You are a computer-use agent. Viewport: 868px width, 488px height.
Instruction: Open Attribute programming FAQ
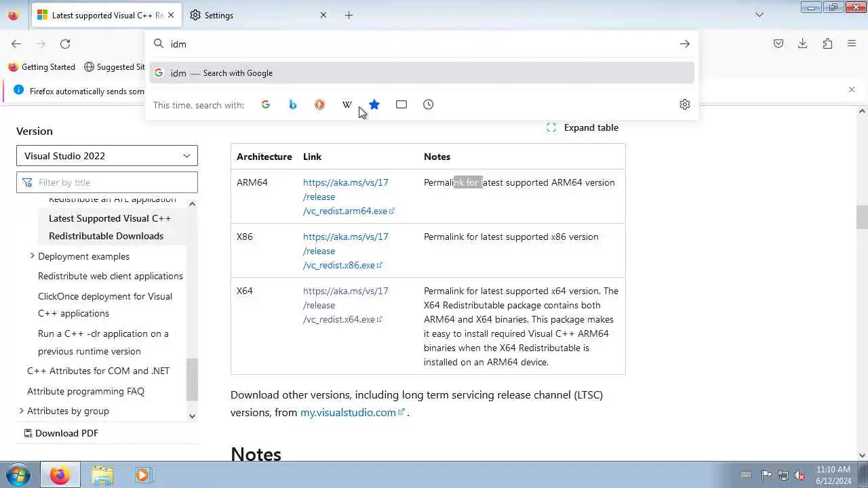tap(85, 391)
